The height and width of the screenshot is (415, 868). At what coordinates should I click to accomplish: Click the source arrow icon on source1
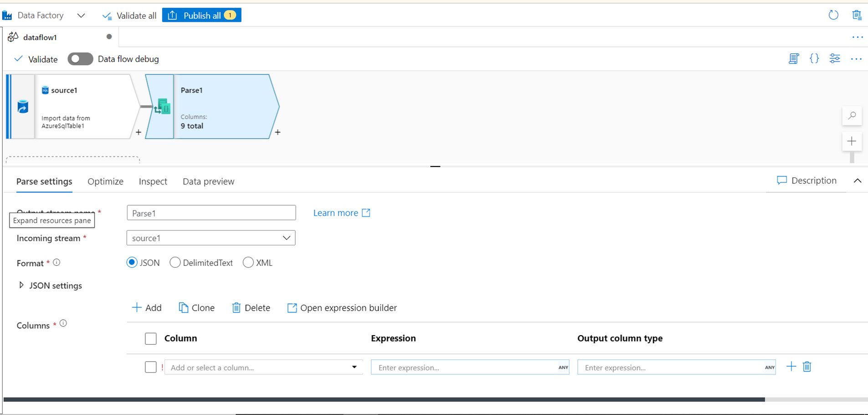[23, 107]
